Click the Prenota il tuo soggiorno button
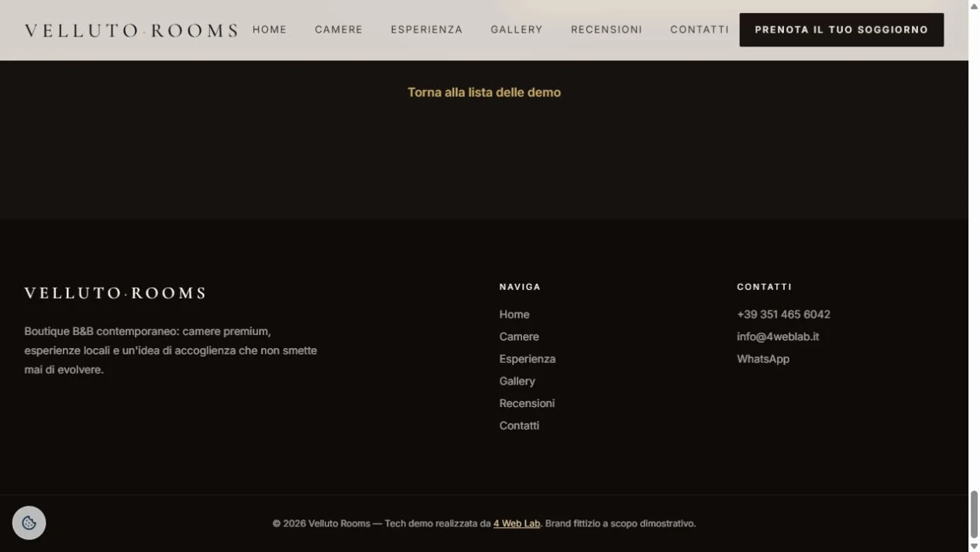 pos(841,29)
